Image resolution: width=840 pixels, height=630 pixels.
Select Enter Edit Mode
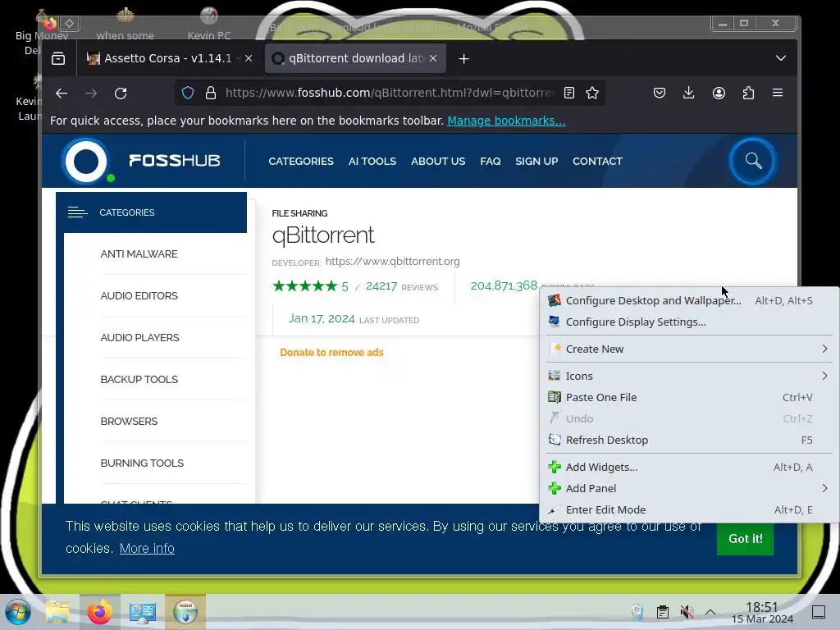click(x=688, y=510)
